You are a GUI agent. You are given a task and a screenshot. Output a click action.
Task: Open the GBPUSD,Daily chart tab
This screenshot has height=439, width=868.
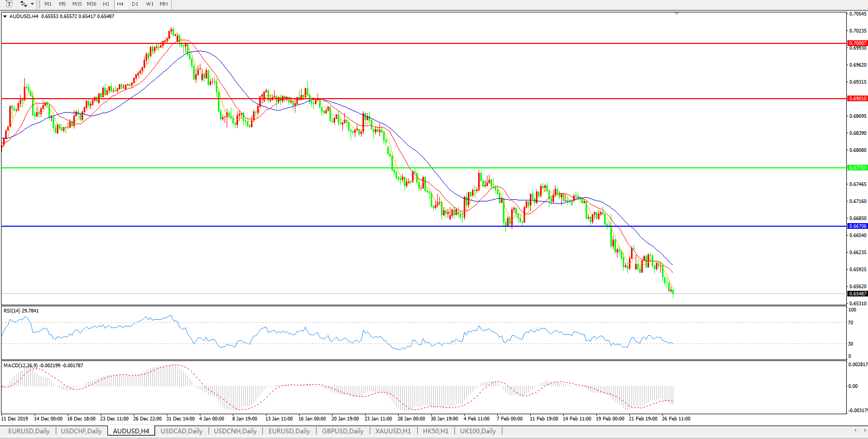click(343, 431)
